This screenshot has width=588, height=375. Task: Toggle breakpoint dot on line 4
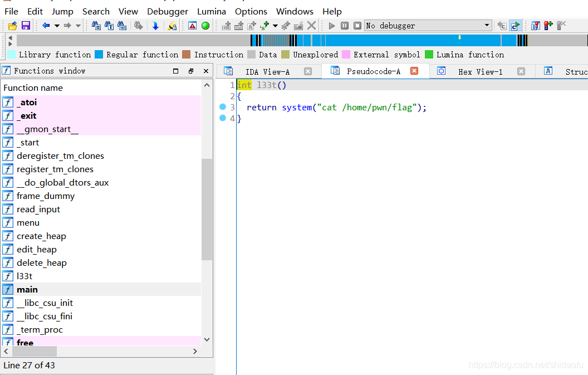pyautogui.click(x=222, y=118)
